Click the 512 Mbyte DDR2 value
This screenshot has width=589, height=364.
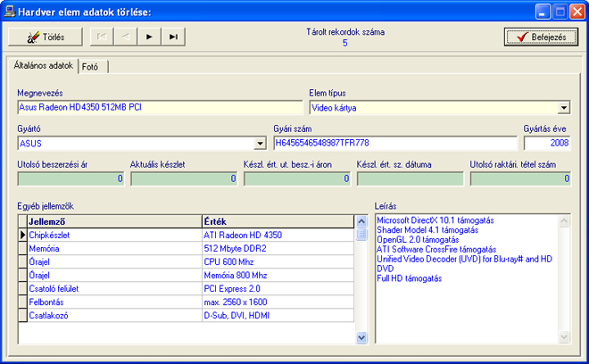pos(278,249)
